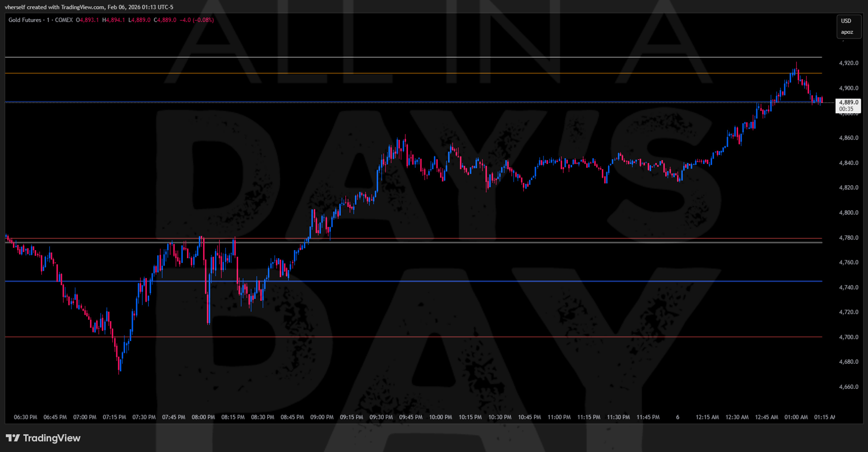Click the 4,700.0 price axis label

point(849,337)
